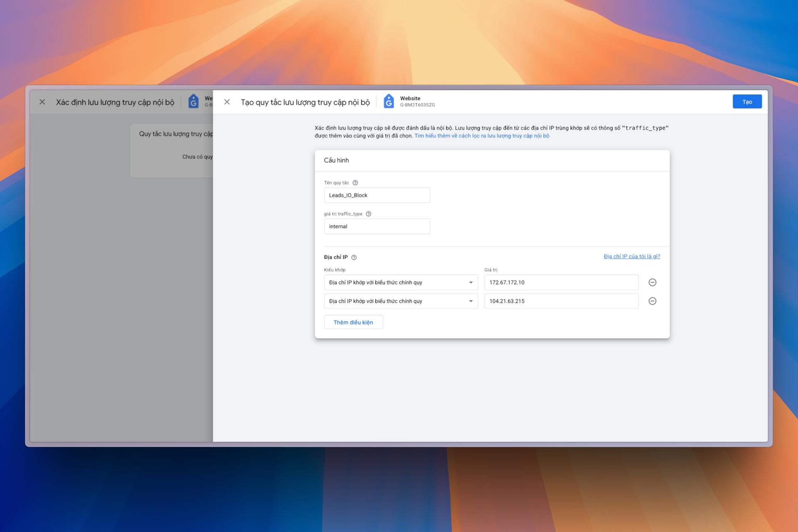The height and width of the screenshot is (532, 798).
Task: Open match type dropdown for first IP condition
Action: pyautogui.click(x=401, y=283)
